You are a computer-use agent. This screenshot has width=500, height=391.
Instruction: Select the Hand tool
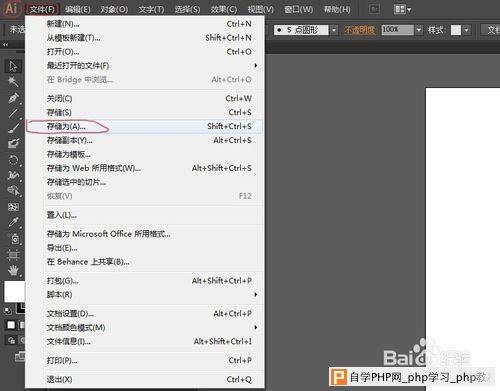(x=13, y=270)
